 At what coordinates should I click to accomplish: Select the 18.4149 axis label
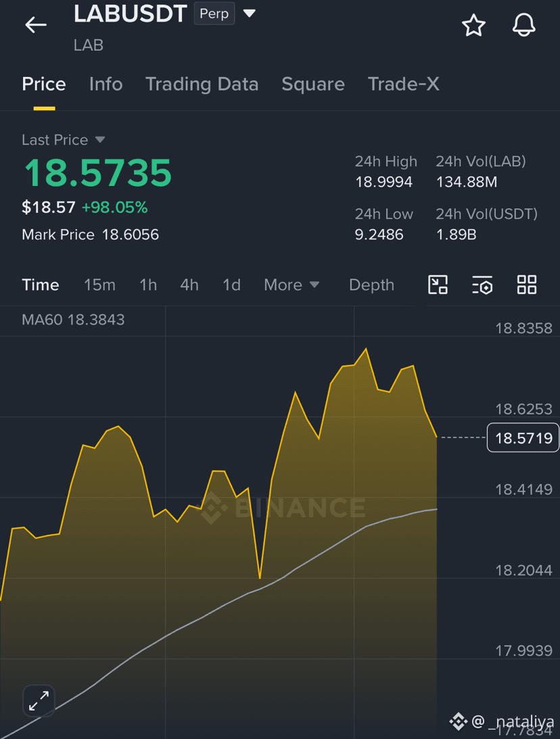[523, 490]
